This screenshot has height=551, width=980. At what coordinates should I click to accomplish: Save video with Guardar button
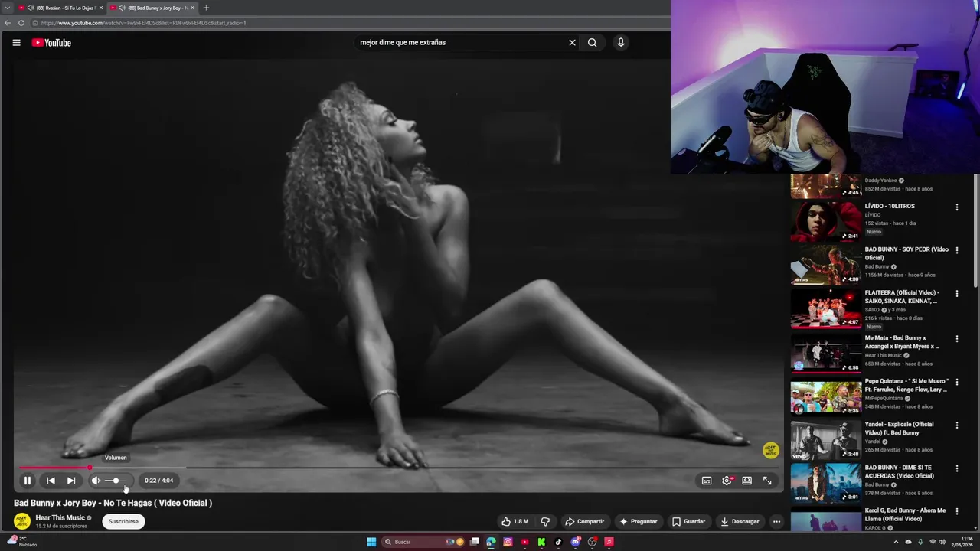pyautogui.click(x=688, y=521)
